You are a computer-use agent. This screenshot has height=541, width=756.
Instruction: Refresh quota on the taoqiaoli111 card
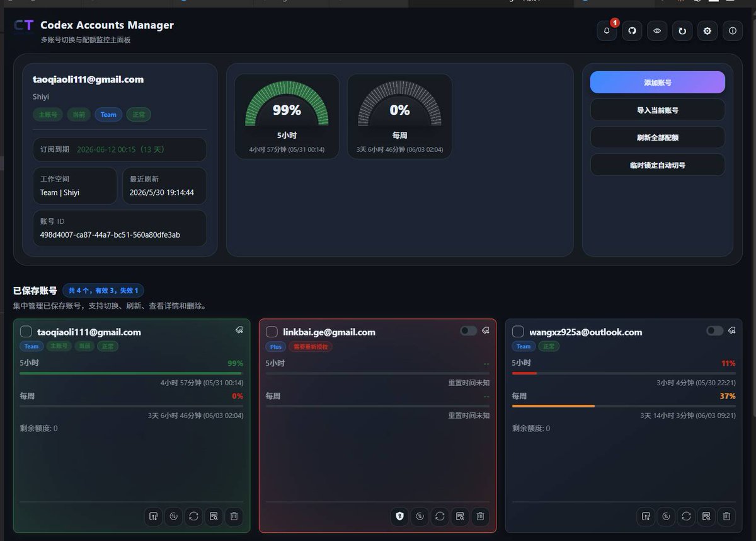pos(193,516)
